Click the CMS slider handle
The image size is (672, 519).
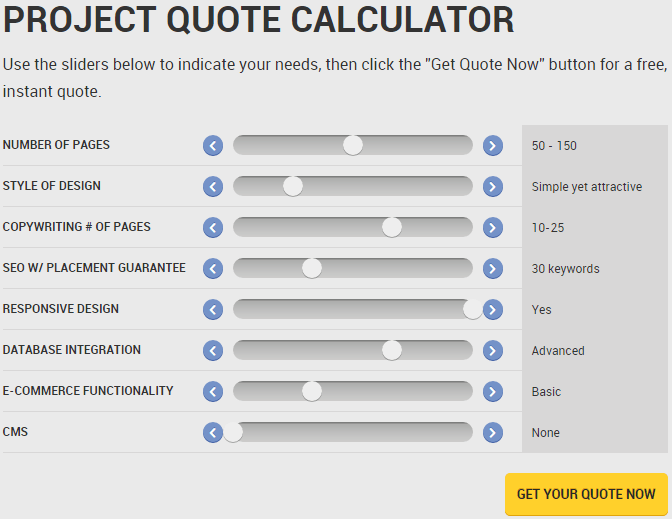(x=233, y=432)
